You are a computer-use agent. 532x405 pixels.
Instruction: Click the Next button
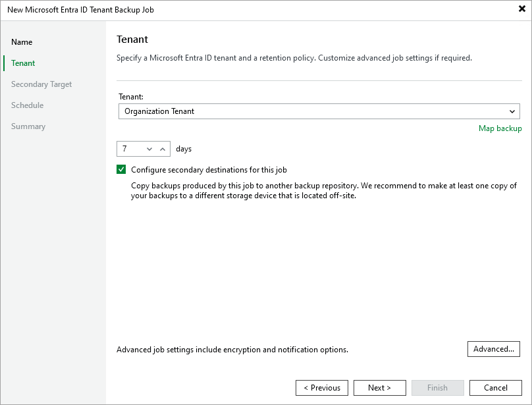379,387
